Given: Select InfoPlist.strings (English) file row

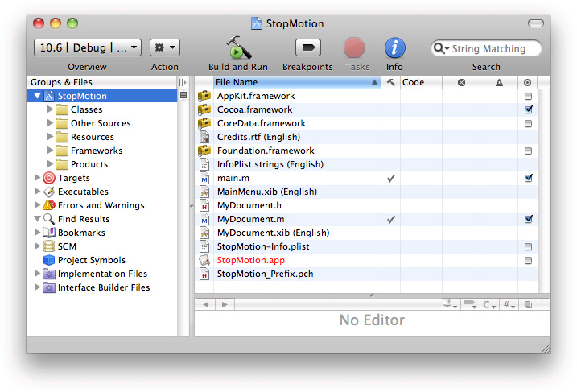Looking at the screenshot, I should pyautogui.click(x=366, y=164).
